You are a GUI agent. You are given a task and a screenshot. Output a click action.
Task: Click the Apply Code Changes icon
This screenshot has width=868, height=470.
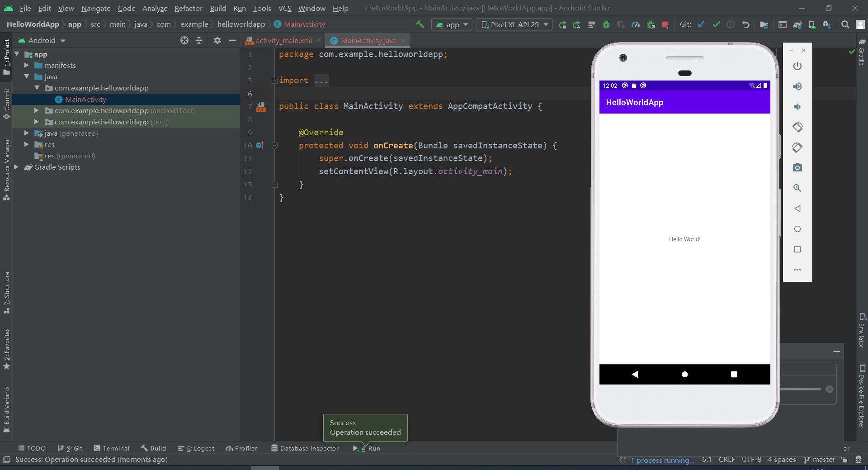pyautogui.click(x=592, y=25)
